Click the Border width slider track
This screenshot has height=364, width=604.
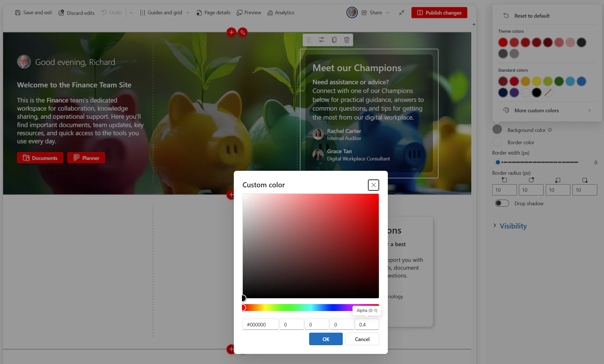pos(537,162)
